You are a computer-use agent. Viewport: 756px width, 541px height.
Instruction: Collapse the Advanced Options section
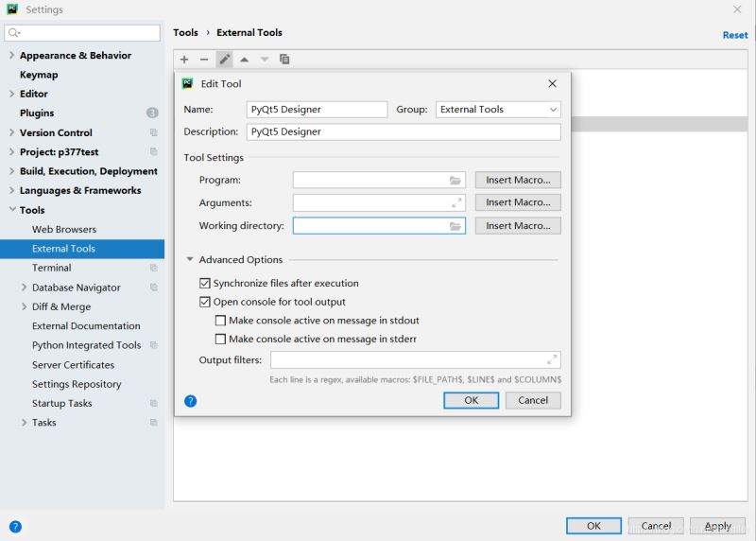click(x=190, y=259)
